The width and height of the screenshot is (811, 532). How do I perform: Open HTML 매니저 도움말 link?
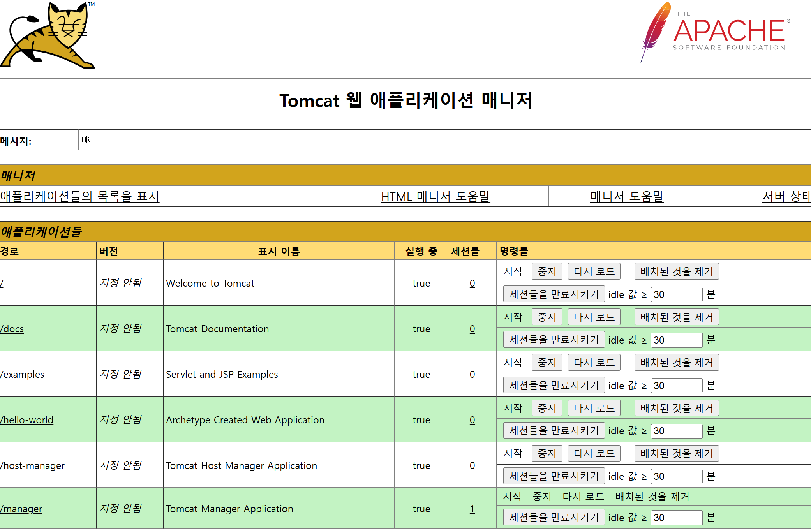tap(435, 196)
